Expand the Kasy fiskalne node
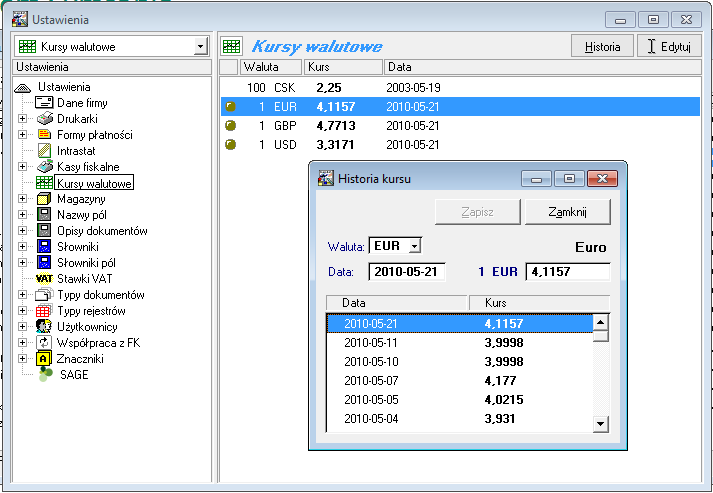The width and height of the screenshot is (713, 493). point(22,167)
